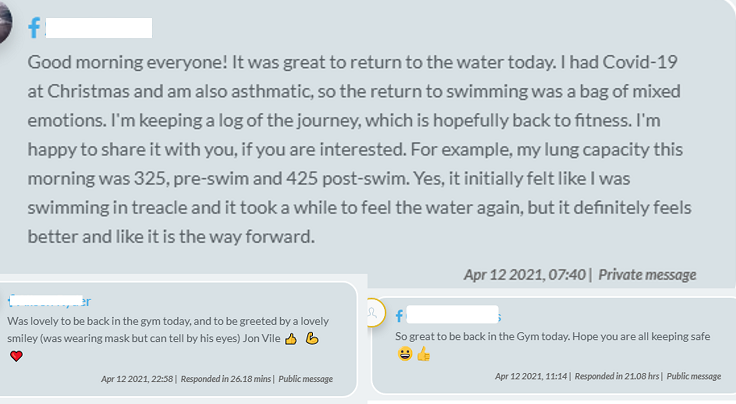Click the thumbs up emoji after Jon Vile
The image size is (736, 404).
point(291,339)
